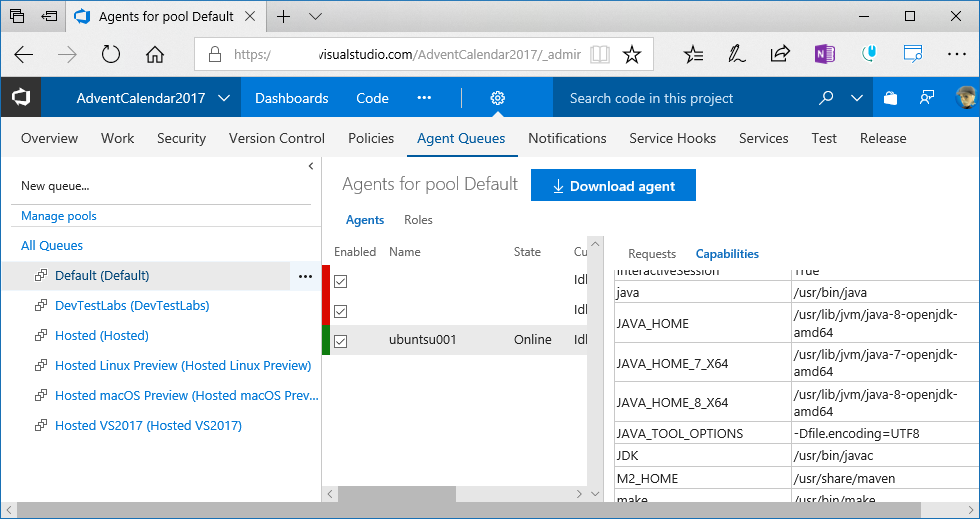This screenshot has height=519, width=980.
Task: Click the search magnifier icon
Action: 826,98
